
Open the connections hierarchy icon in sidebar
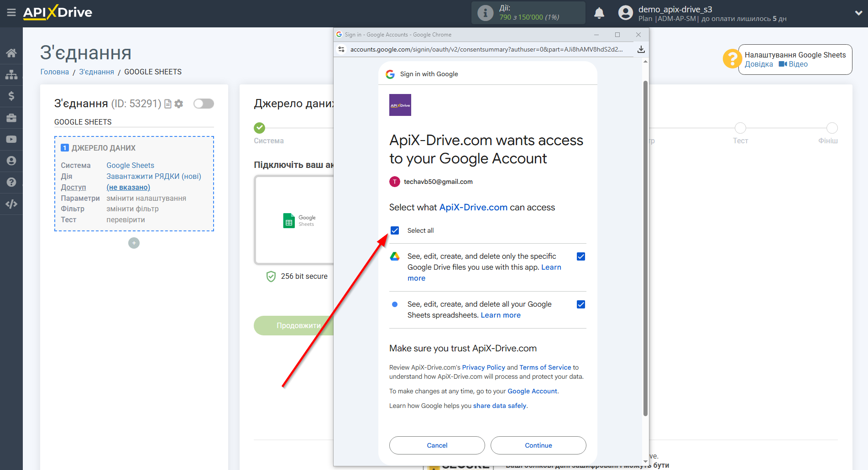(x=11, y=74)
